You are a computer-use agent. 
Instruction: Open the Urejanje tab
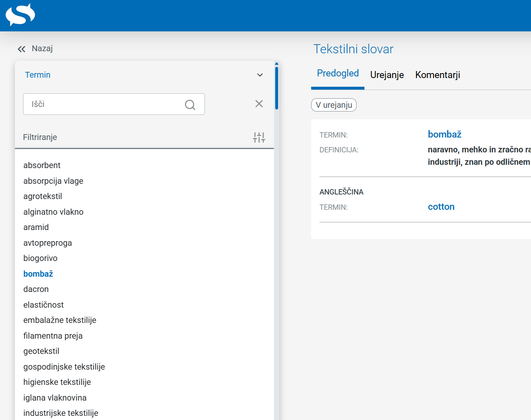tap(387, 75)
